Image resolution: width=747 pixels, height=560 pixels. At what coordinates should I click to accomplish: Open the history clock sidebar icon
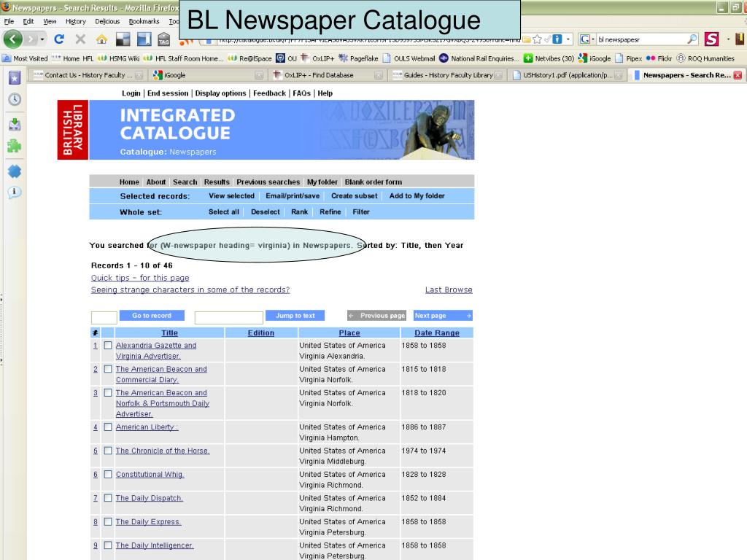[x=15, y=99]
